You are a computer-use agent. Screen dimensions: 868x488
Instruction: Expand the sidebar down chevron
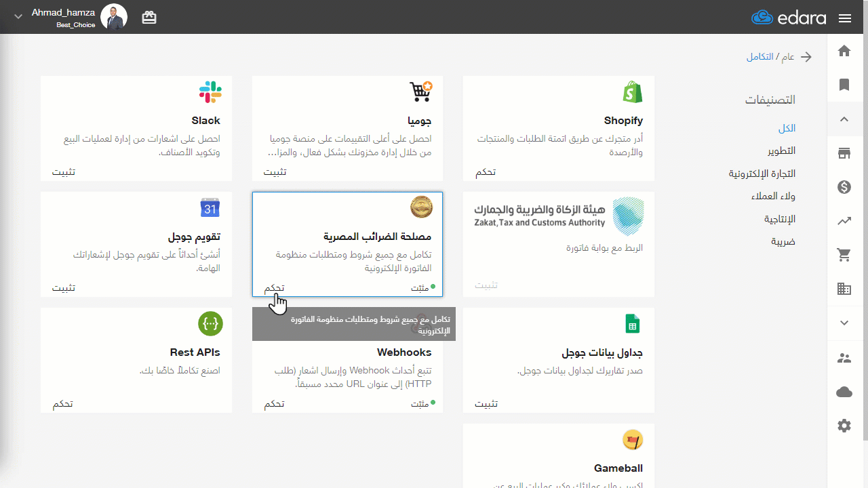pos(844,323)
